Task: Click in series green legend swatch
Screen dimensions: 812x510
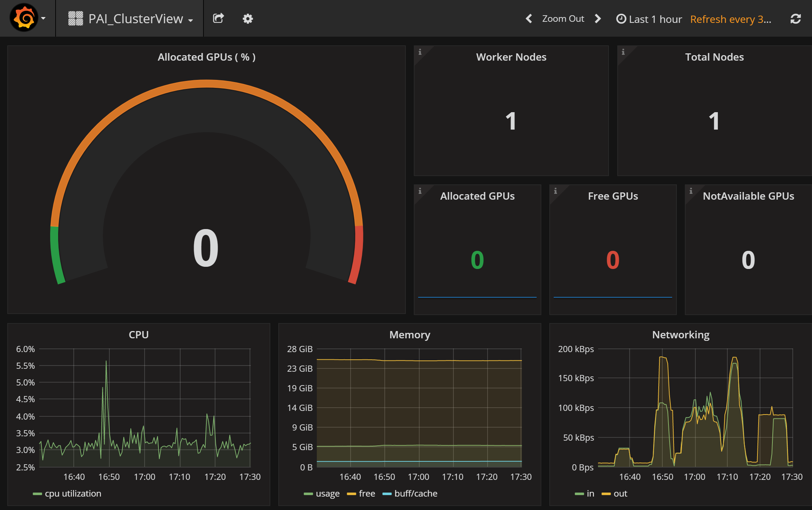Action: pos(579,494)
